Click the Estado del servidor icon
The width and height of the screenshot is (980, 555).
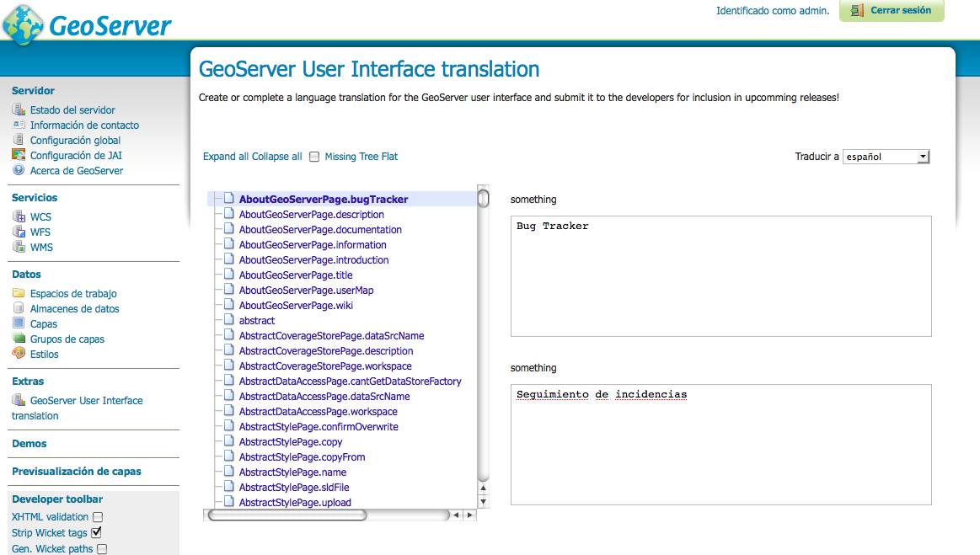(x=19, y=109)
